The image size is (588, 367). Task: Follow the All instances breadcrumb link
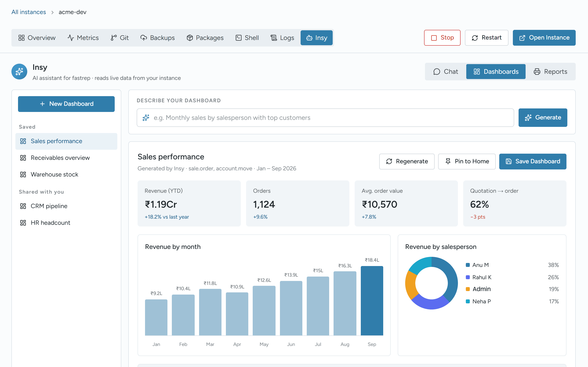(29, 12)
